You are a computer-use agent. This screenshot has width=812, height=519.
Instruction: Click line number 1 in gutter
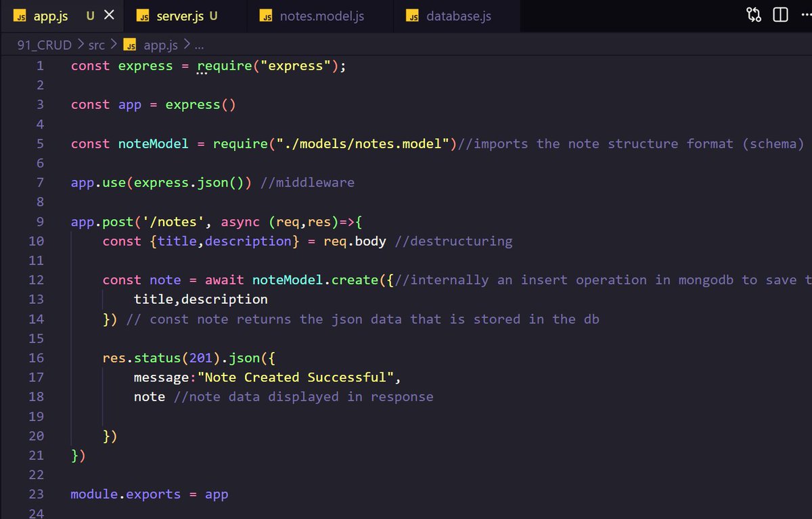point(40,66)
